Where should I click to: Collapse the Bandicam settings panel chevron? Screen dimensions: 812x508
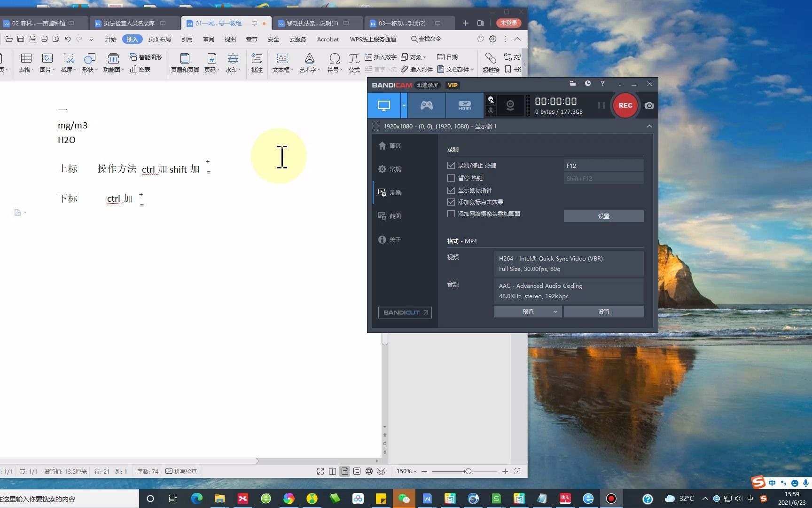[x=649, y=126]
